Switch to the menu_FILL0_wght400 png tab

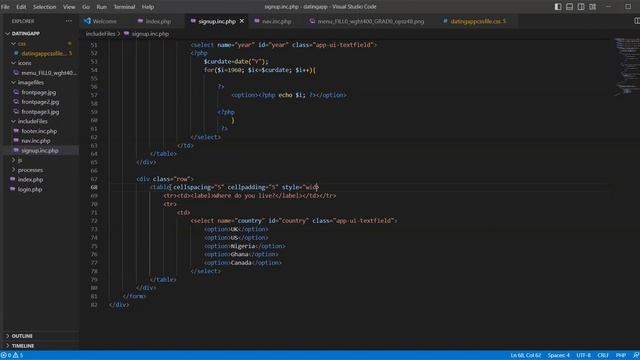371,21
